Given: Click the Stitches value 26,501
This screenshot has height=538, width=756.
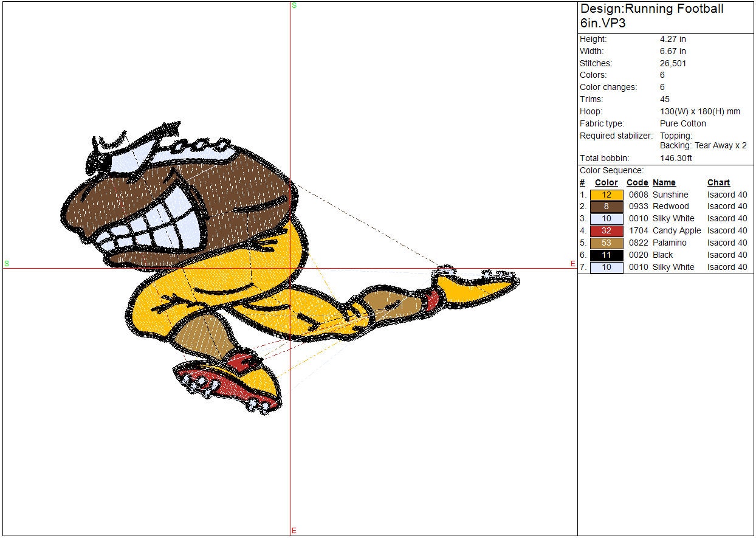Looking at the screenshot, I should point(673,63).
